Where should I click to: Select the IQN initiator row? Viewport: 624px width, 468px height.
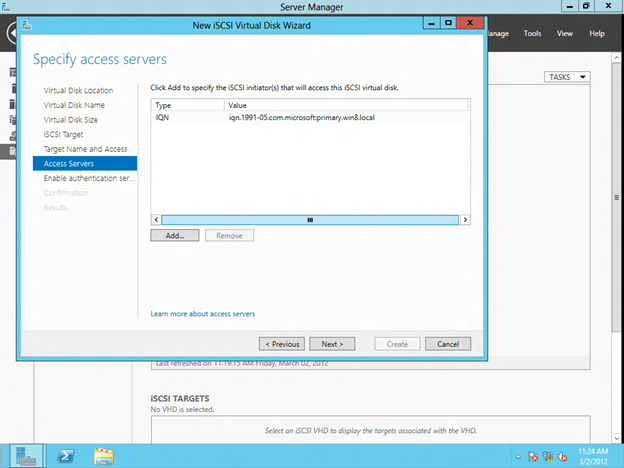pyautogui.click(x=300, y=118)
